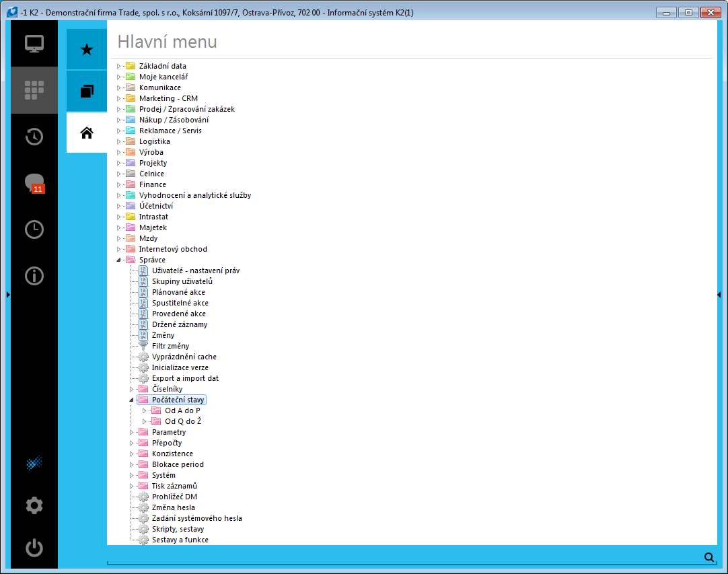
Task: Click the Spustitelné akce book icon
Action: [143, 303]
